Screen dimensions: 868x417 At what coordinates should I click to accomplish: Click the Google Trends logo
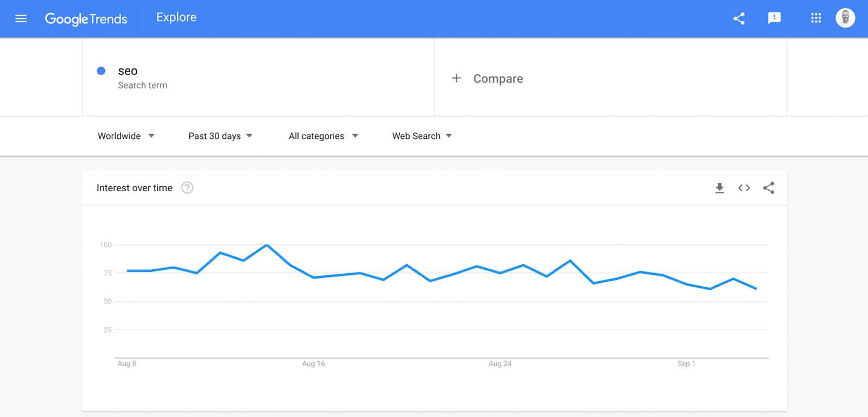(x=86, y=19)
